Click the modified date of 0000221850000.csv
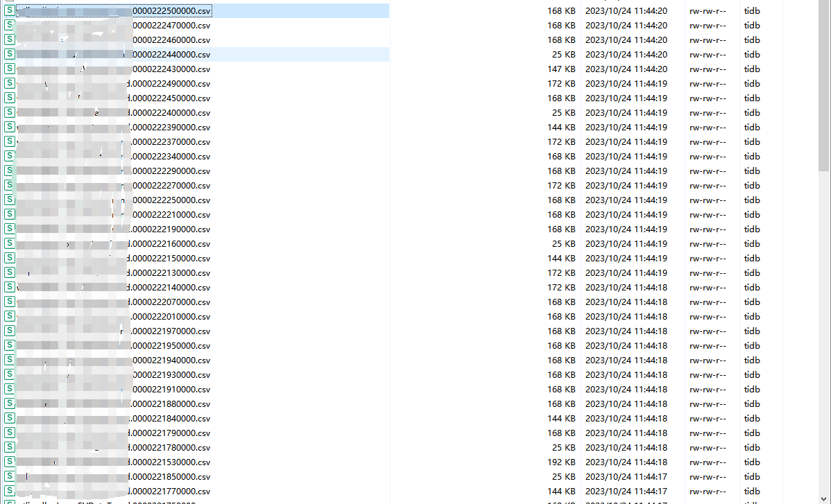This screenshot has height=504, width=831. 626,476
